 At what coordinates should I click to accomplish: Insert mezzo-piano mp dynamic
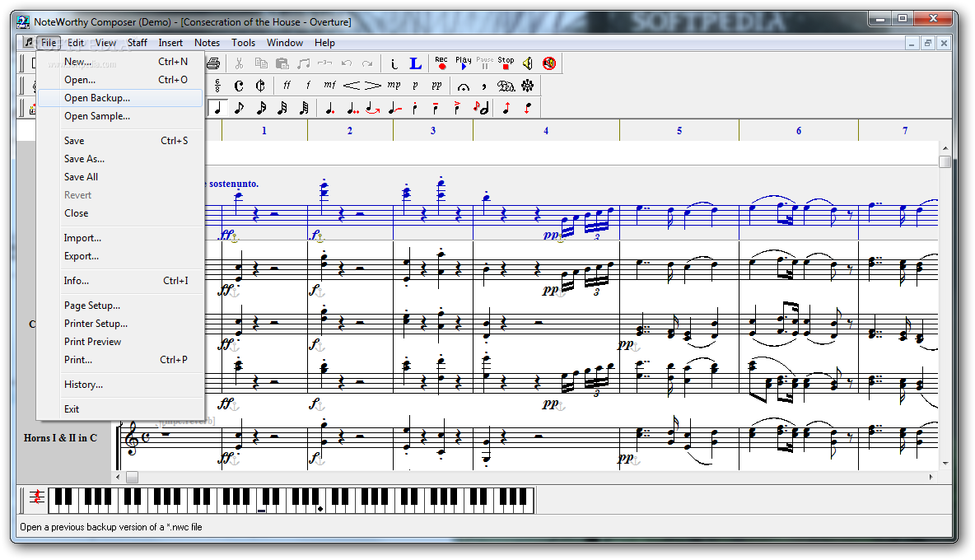coord(394,86)
